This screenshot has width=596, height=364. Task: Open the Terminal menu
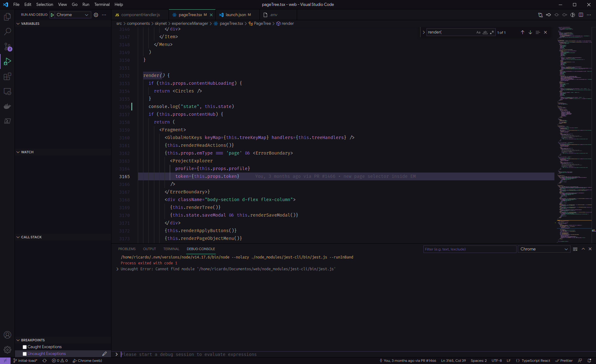coord(102,4)
